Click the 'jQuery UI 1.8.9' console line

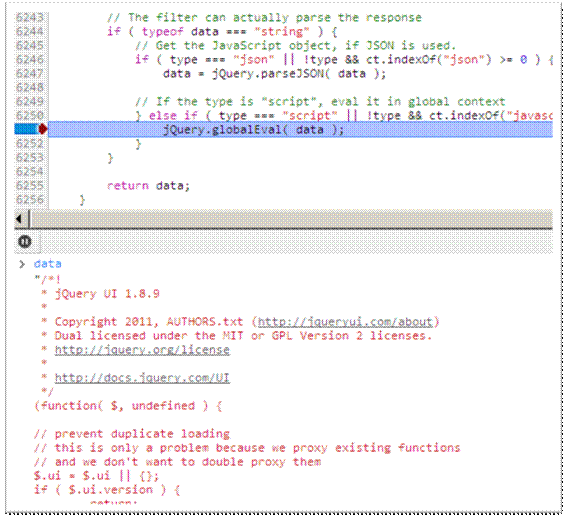coord(107,293)
